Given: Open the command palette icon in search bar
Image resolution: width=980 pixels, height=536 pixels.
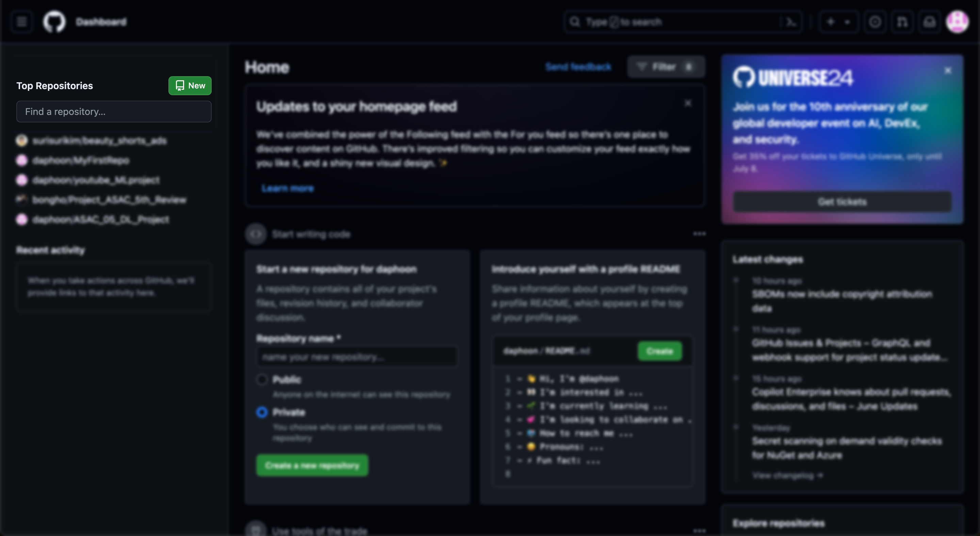Looking at the screenshot, I should click(791, 22).
